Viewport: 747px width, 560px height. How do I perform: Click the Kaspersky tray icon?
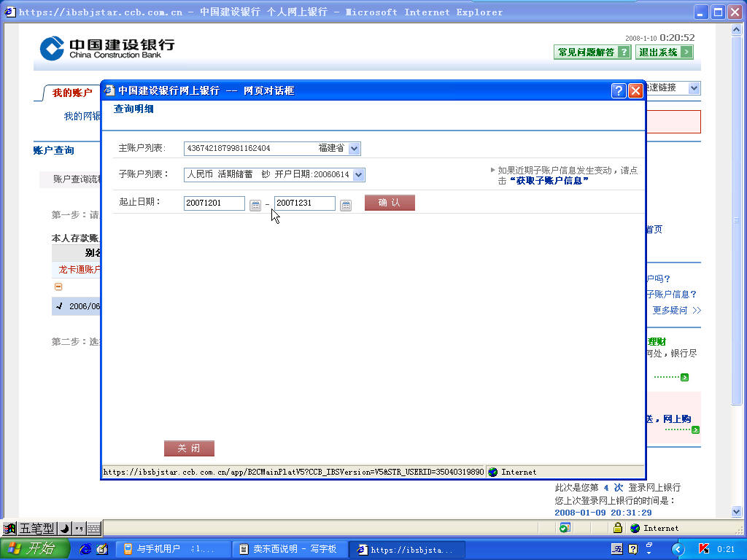coord(704,549)
